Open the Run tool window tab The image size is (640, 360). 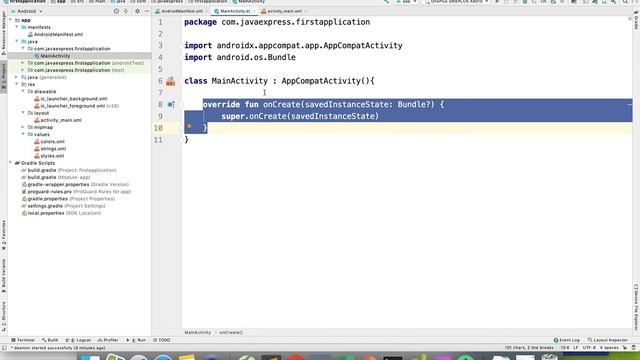click(136, 340)
